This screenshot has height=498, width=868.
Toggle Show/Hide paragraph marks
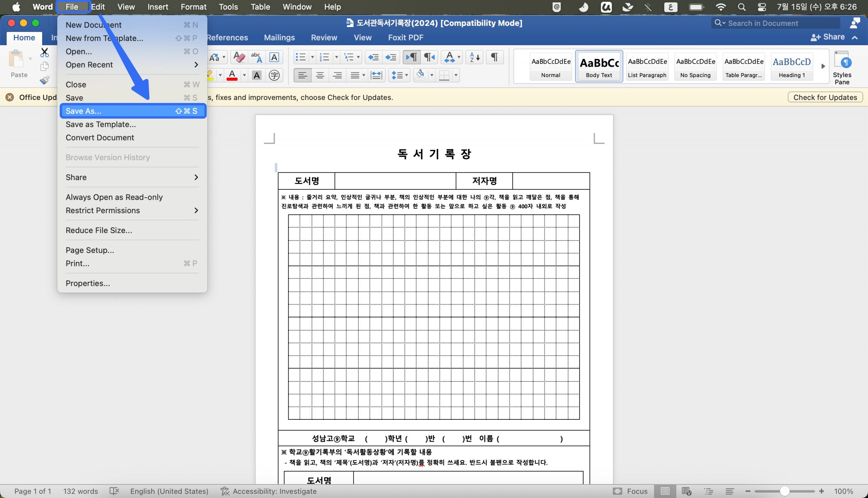[494, 57]
